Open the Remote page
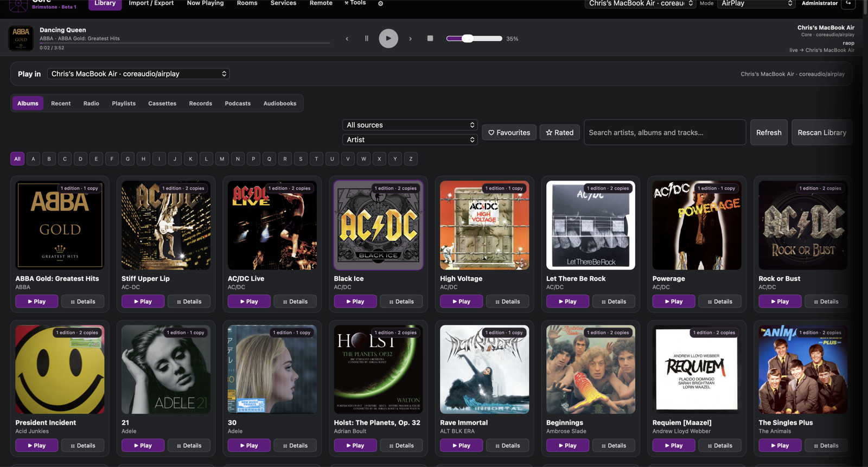 pyautogui.click(x=321, y=3)
